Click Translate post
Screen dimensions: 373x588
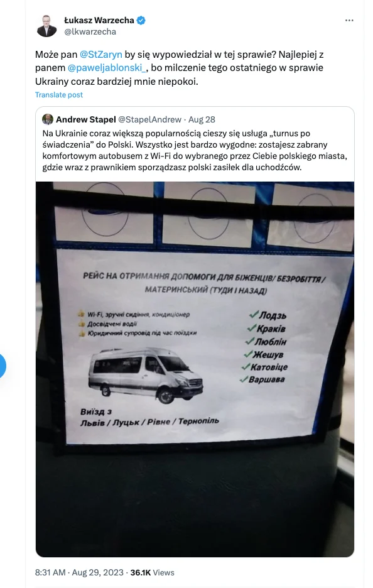pos(59,95)
